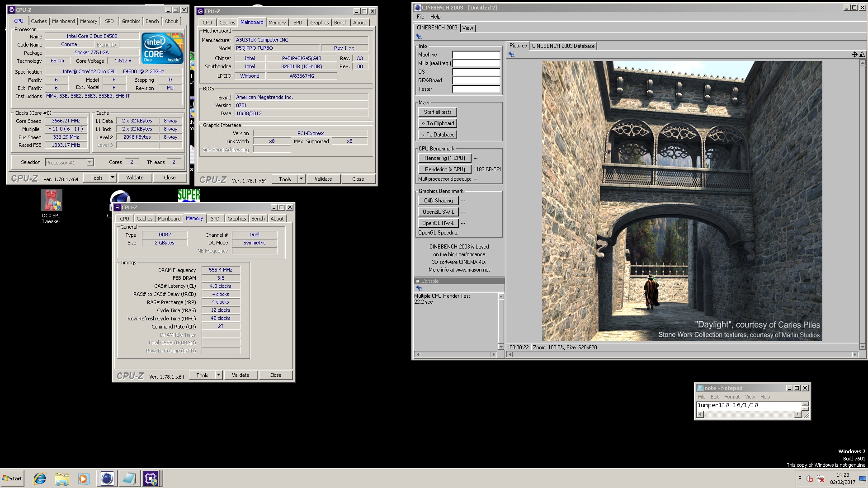Click Start all tests in CINEBENCH
The width and height of the screenshot is (868, 488).
click(x=438, y=112)
